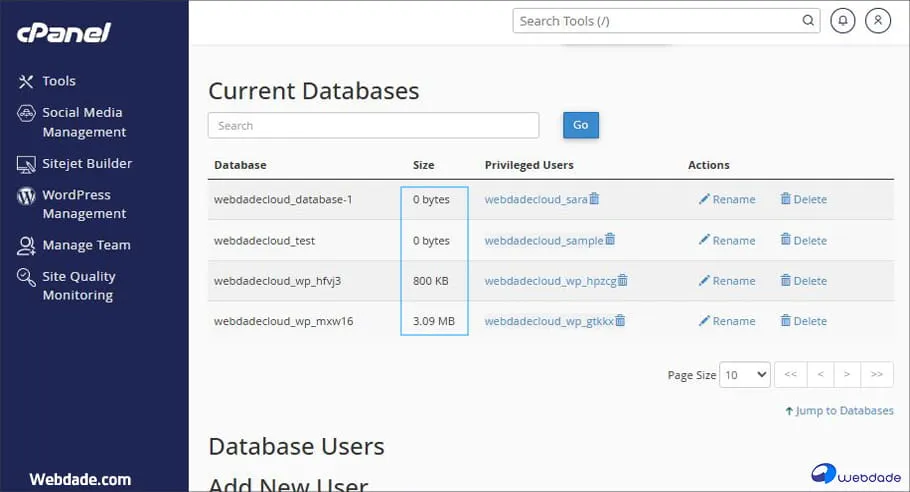Open privileged user webdadecloud_wp_hpzcg
The width and height of the screenshot is (910, 492).
click(x=550, y=281)
